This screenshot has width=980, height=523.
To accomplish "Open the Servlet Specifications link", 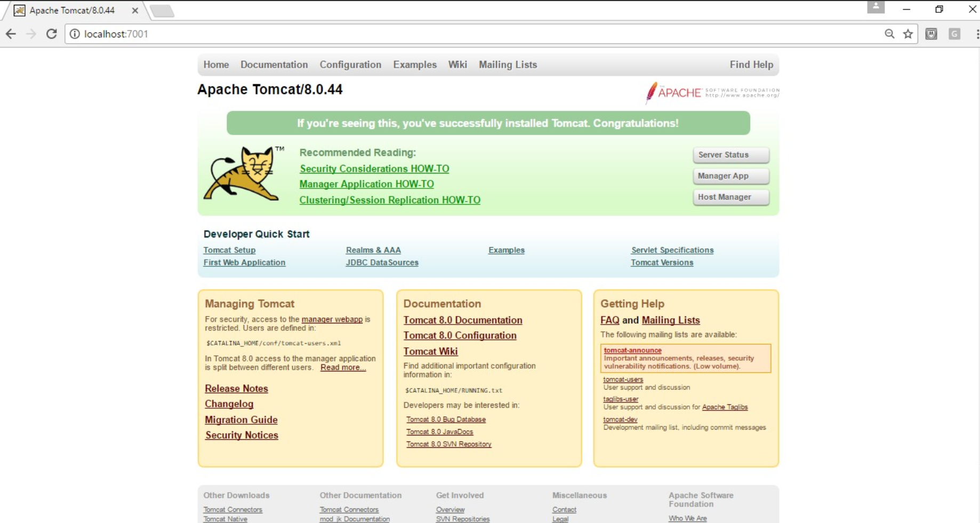I will pyautogui.click(x=672, y=250).
